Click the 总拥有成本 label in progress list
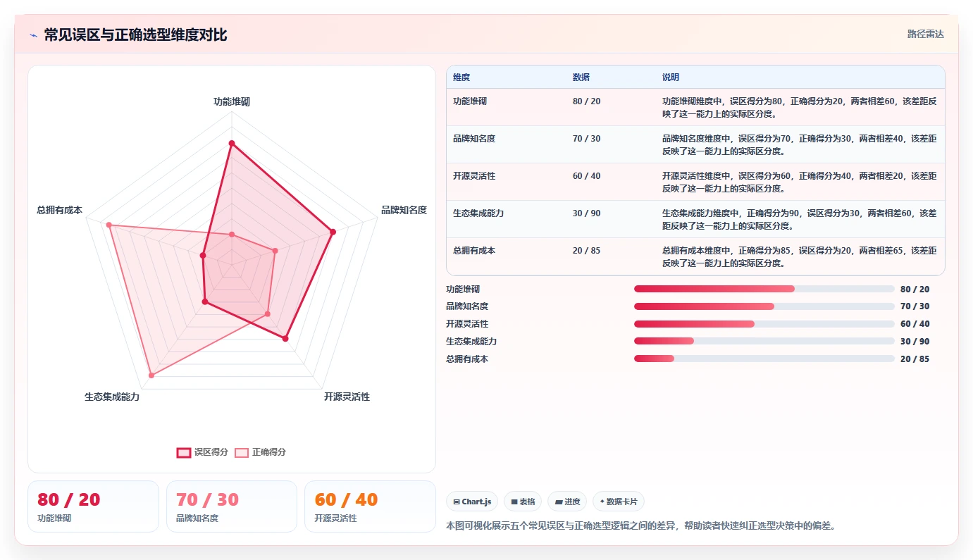The width and height of the screenshot is (973, 560). point(467,359)
